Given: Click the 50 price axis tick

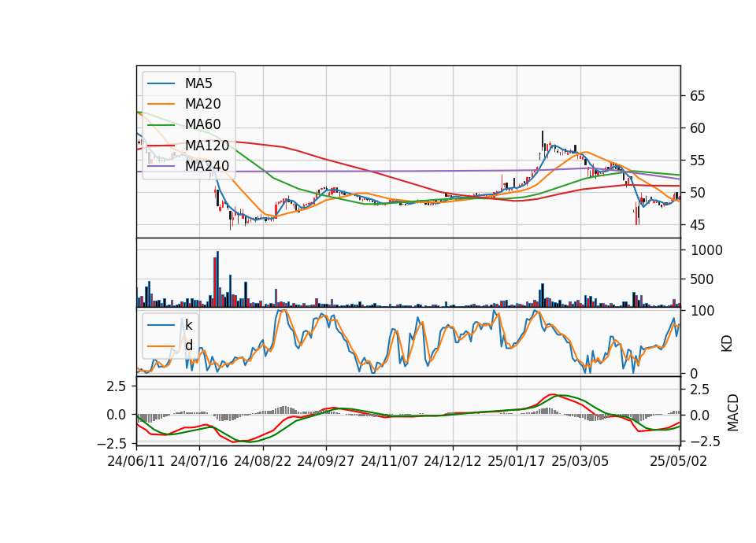Looking at the screenshot, I should [697, 193].
